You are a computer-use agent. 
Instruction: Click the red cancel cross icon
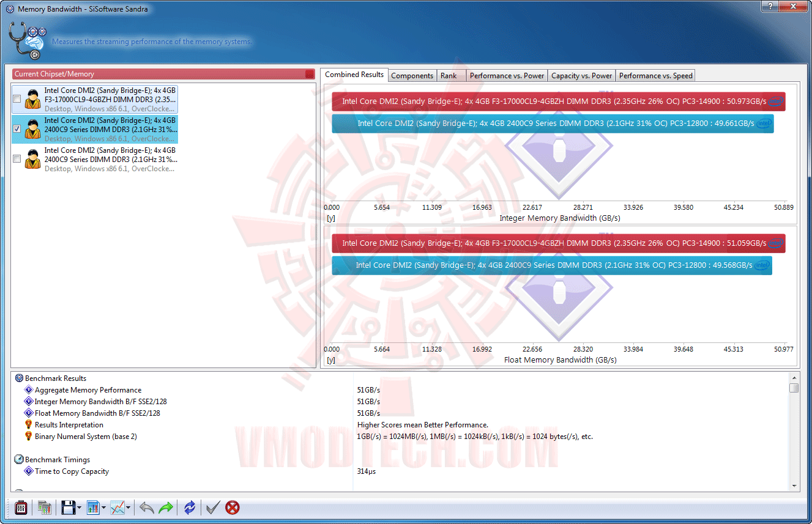coord(233,507)
